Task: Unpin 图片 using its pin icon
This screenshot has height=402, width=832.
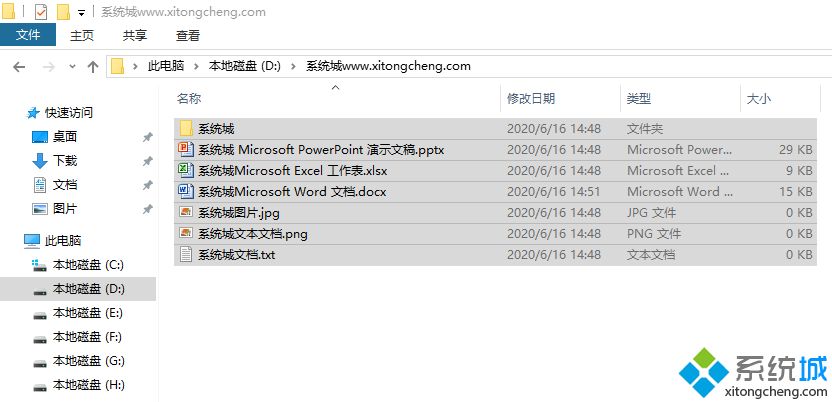Action: click(x=148, y=209)
